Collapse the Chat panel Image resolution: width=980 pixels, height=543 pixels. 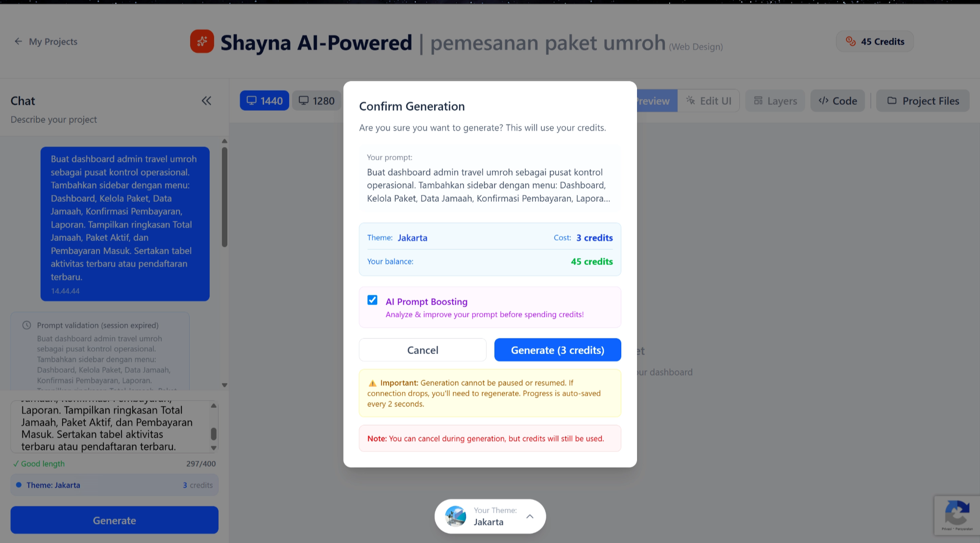[x=206, y=100]
